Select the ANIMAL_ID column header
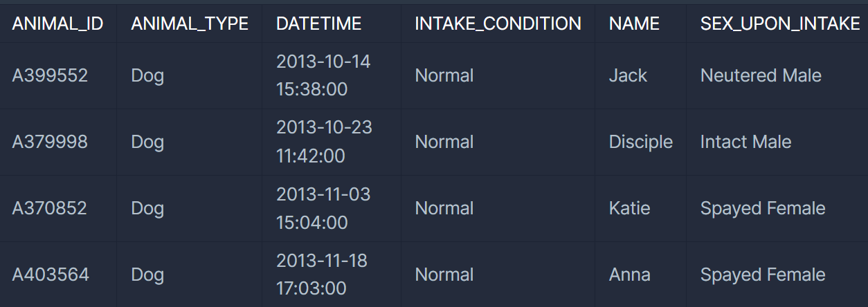The width and height of the screenshot is (868, 307). point(57,24)
